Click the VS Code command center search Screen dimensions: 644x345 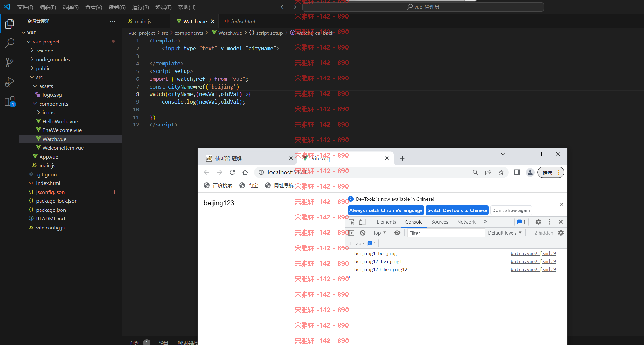coord(423,7)
